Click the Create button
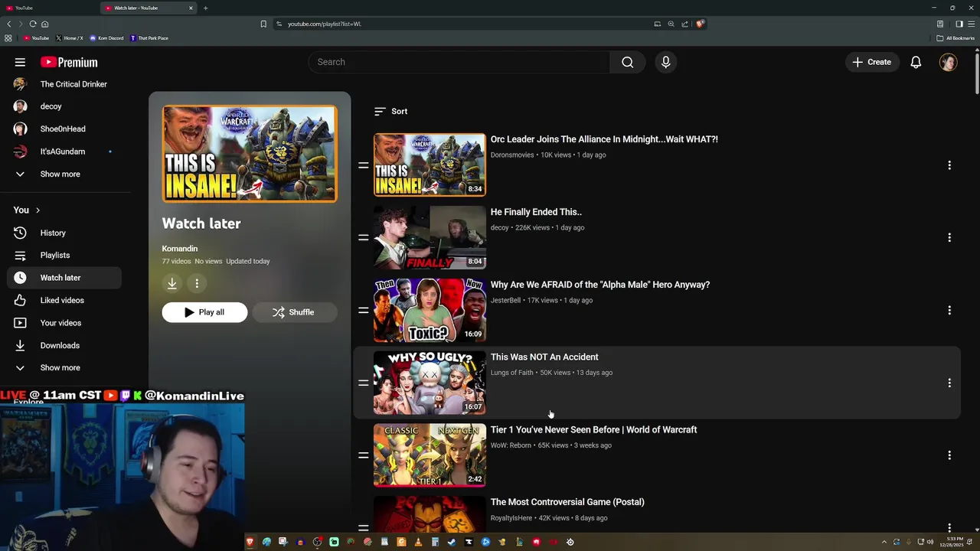Image resolution: width=980 pixels, height=551 pixels. click(x=872, y=62)
